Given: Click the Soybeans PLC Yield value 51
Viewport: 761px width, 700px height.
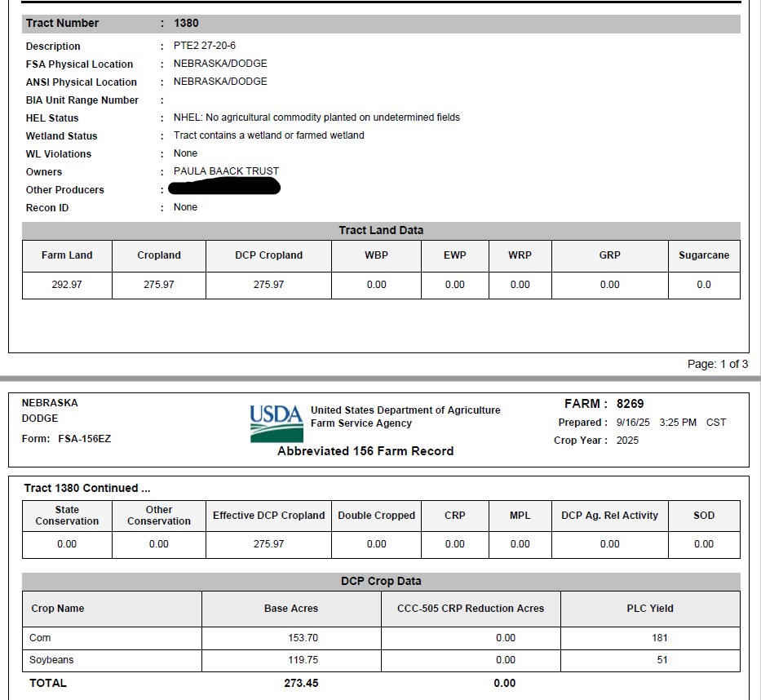Looking at the screenshot, I should (x=661, y=660).
